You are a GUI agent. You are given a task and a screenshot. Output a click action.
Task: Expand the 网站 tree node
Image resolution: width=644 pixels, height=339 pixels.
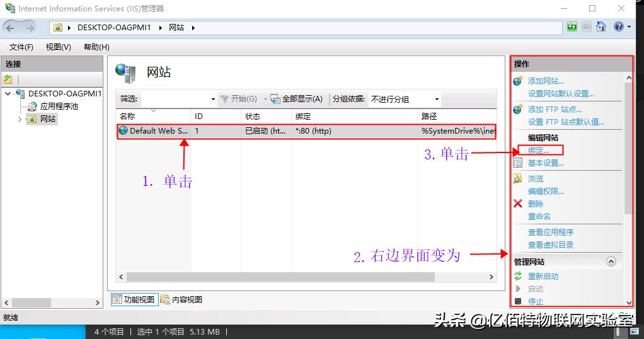pyautogui.click(x=20, y=119)
